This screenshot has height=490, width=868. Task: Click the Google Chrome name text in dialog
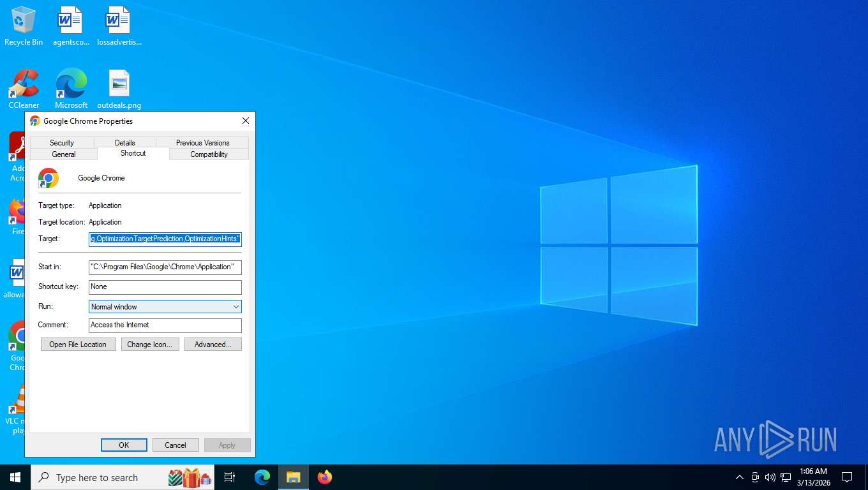click(x=101, y=178)
